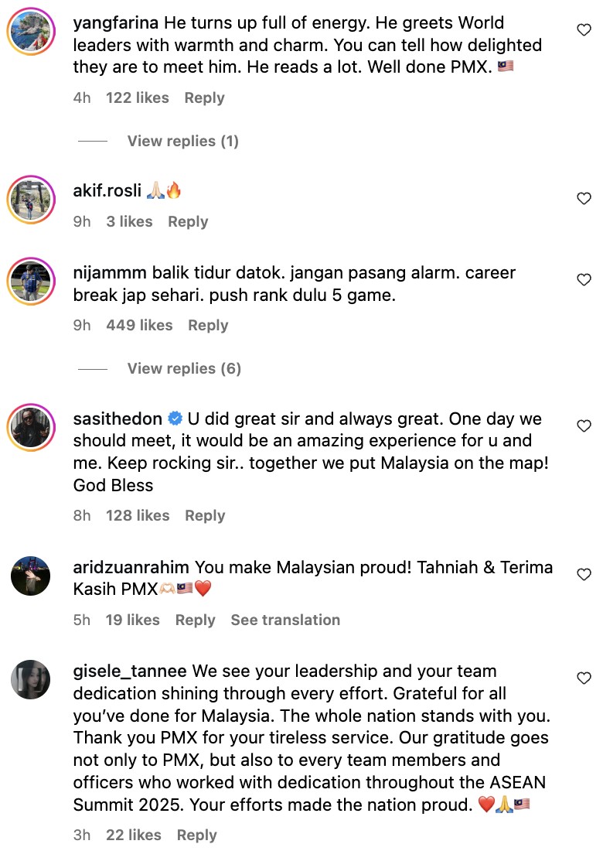The height and width of the screenshot is (868, 603).
Task: Show translation of aridzuanrahim's comment
Action: [285, 620]
